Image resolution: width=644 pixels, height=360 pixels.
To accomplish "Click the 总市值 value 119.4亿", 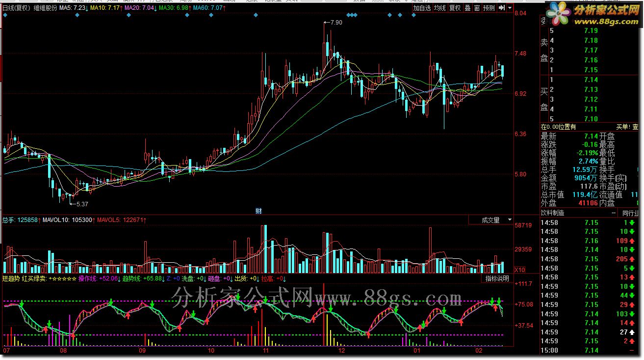I will pyautogui.click(x=586, y=194).
